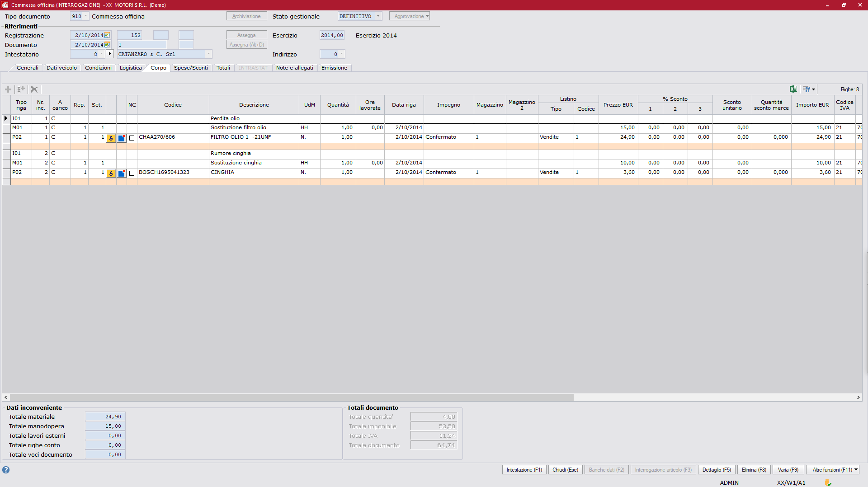The width and height of the screenshot is (868, 487).
Task: Click the scroll right arrow of grid scrollbar
Action: pyautogui.click(x=858, y=398)
